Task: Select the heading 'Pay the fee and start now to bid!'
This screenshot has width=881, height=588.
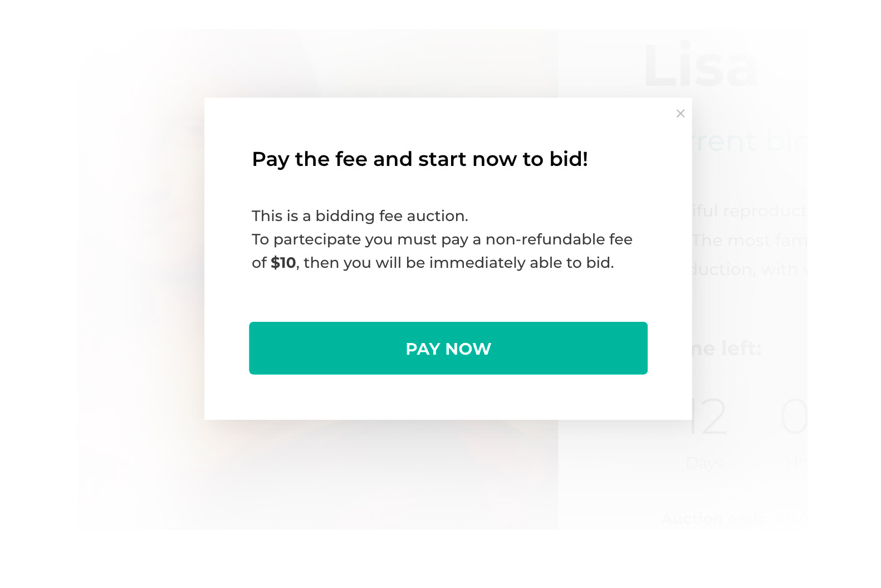Action: click(420, 159)
